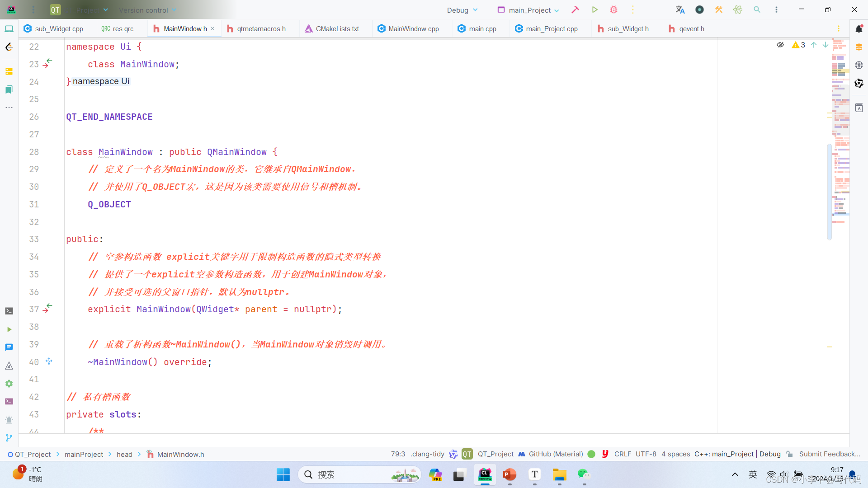Image resolution: width=868 pixels, height=488 pixels.
Task: Close the MainWindow.h tab
Action: (x=212, y=28)
